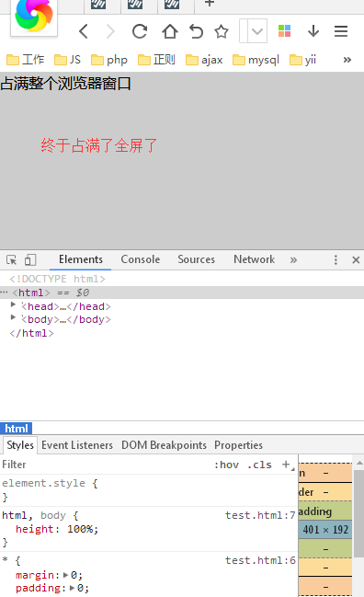Open the colorful apps grid icon
364x597 pixels.
point(285,31)
